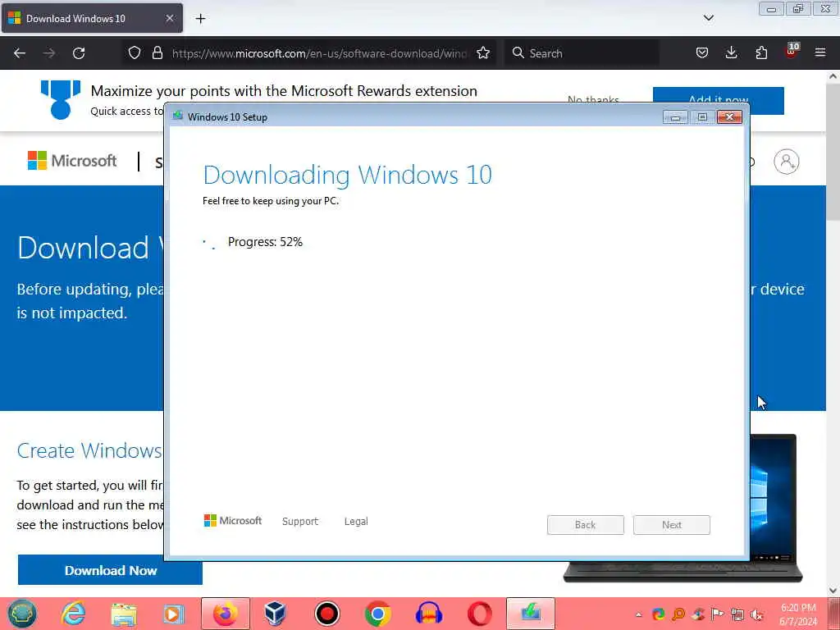Open the Support link in Setup
840x630 pixels.
(300, 521)
